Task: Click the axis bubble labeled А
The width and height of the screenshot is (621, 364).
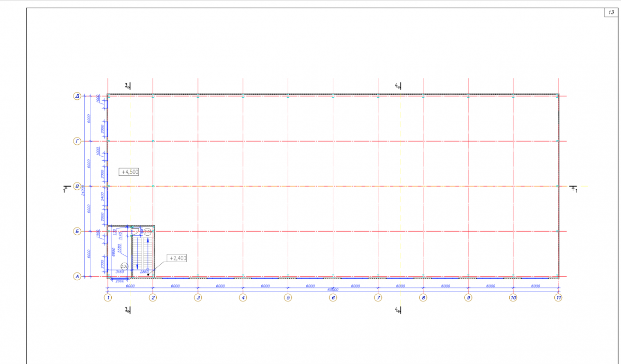Action: 77,277
